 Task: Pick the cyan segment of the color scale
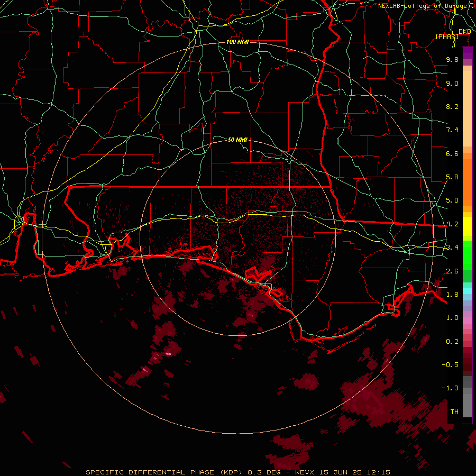pyautogui.click(x=467, y=291)
